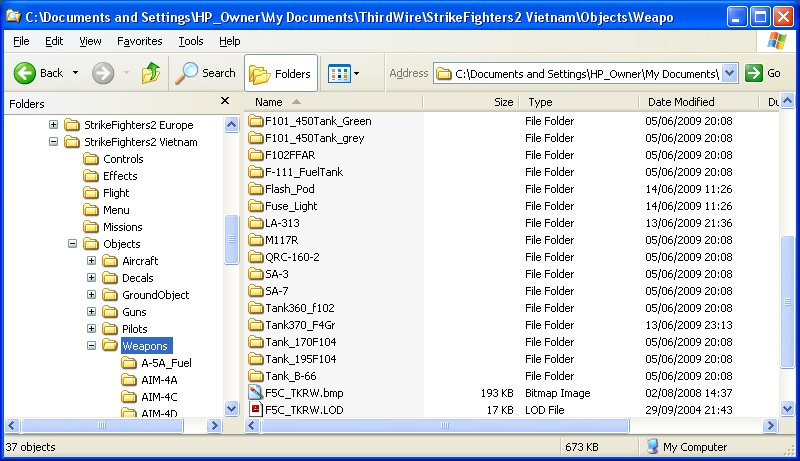The image size is (800, 461).
Task: Expand the Pilots tree node
Action: pyautogui.click(x=91, y=328)
